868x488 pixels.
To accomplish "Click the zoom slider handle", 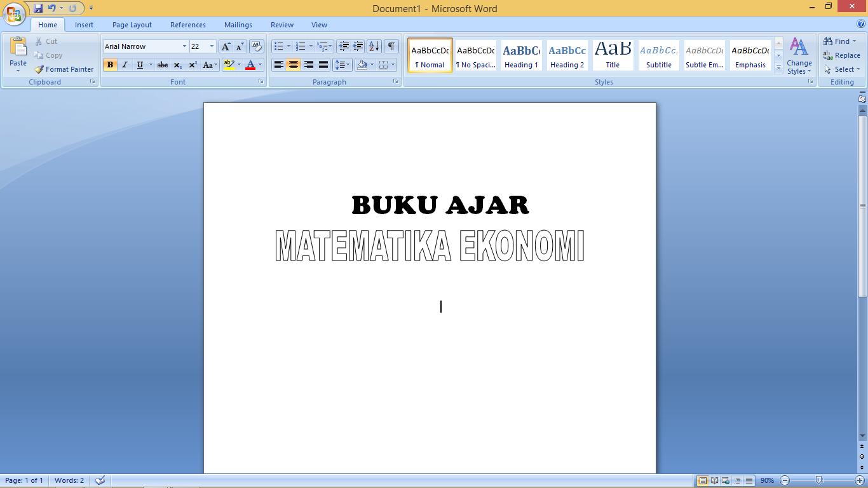I will click(818, 480).
